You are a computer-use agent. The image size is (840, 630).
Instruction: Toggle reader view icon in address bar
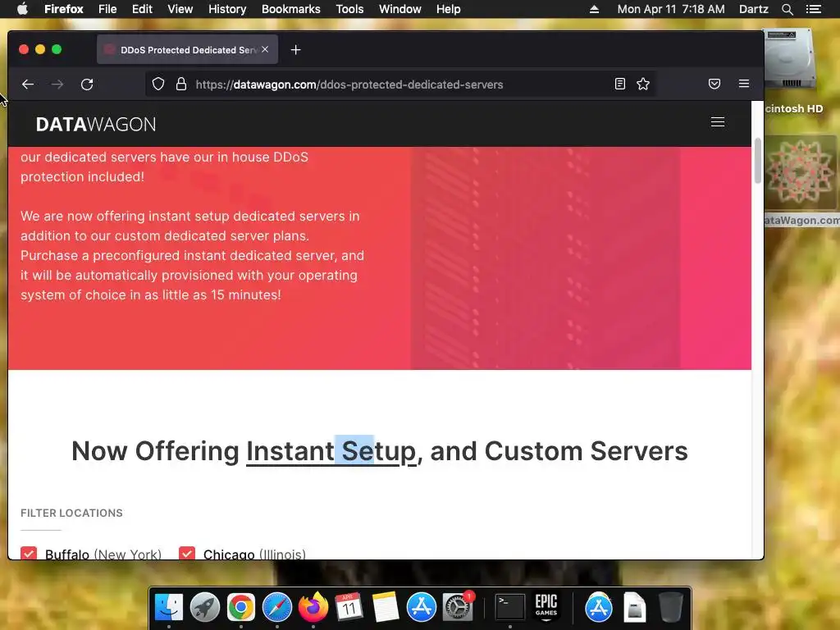click(620, 84)
